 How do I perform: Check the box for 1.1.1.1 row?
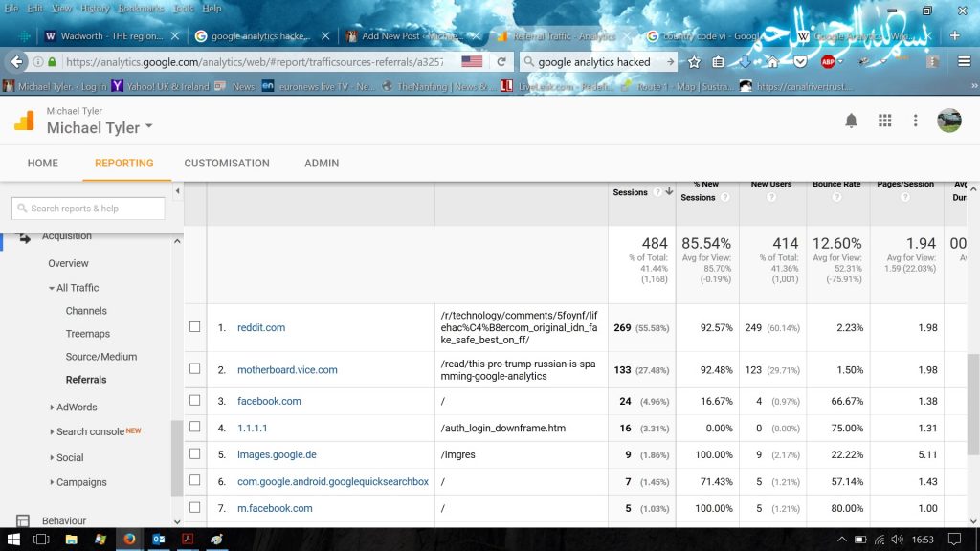pyautogui.click(x=195, y=427)
